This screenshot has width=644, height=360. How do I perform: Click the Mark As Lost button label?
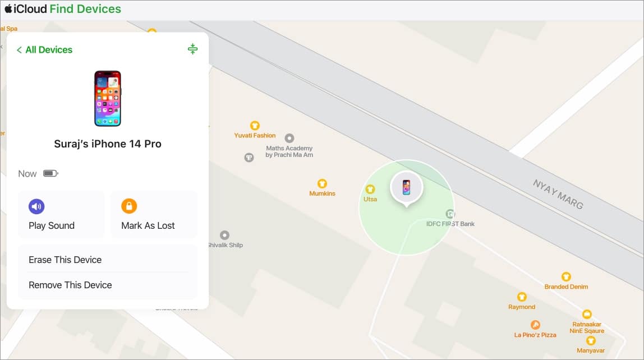pyautogui.click(x=148, y=225)
